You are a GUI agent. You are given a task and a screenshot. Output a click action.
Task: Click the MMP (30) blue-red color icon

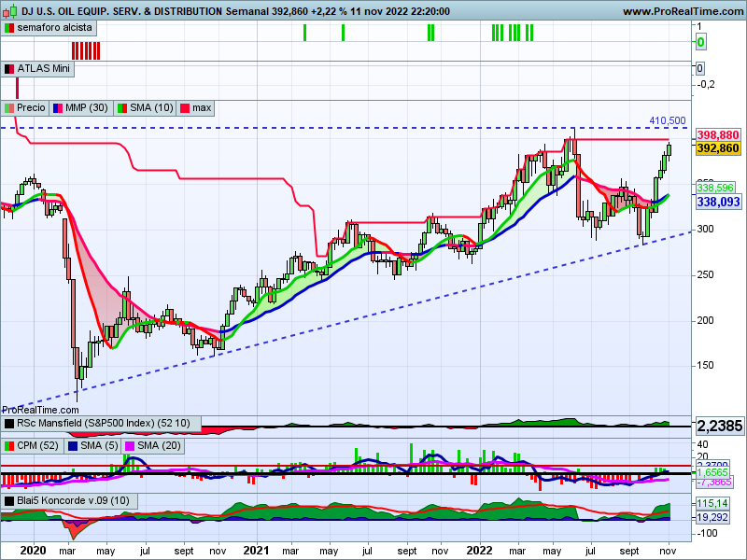pos(58,108)
